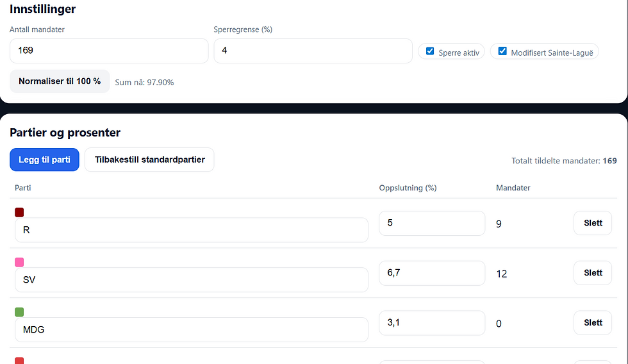Screen dimensions: 628x364
Task: Toggle the Sperre aktiv checkbox
Action: click(430, 51)
